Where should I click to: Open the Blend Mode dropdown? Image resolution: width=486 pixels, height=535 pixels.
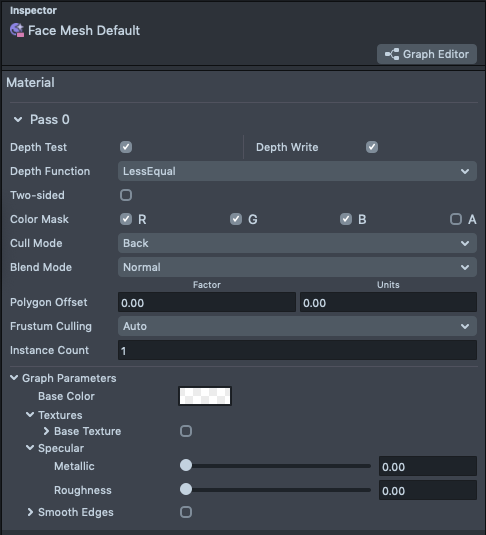coord(297,267)
